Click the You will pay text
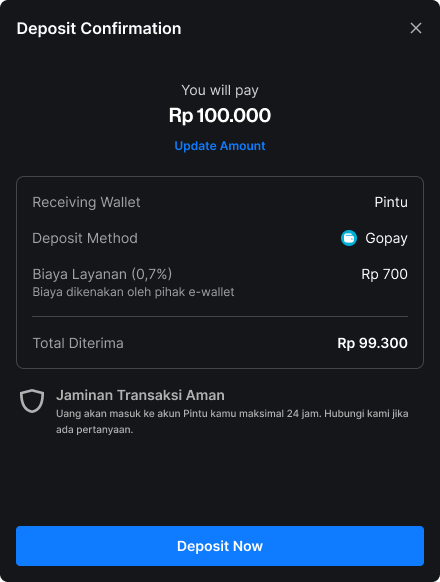This screenshot has width=440, height=582. (220, 90)
